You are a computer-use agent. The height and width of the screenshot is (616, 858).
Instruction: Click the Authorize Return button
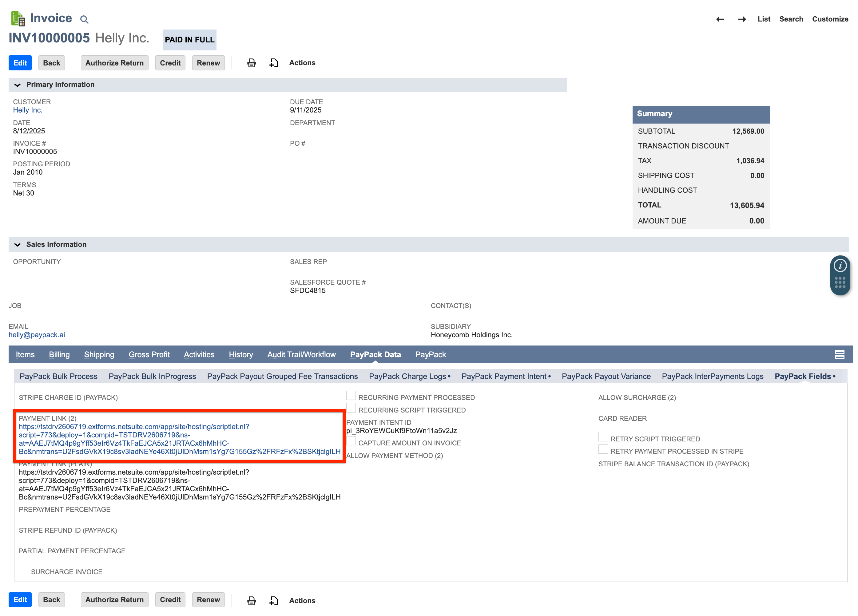point(114,63)
